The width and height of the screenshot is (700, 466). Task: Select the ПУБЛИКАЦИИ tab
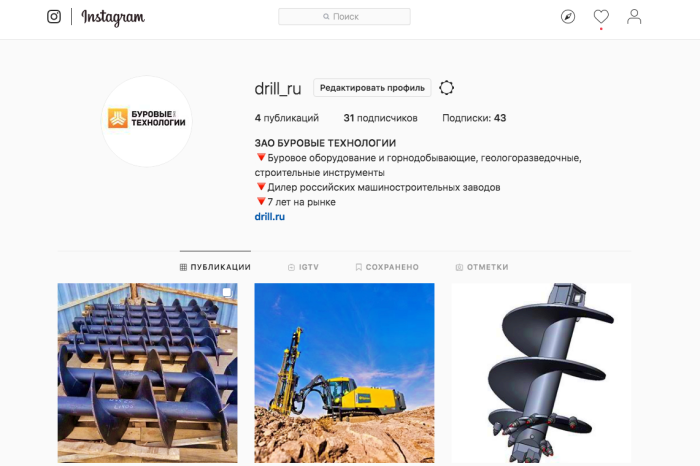[215, 267]
